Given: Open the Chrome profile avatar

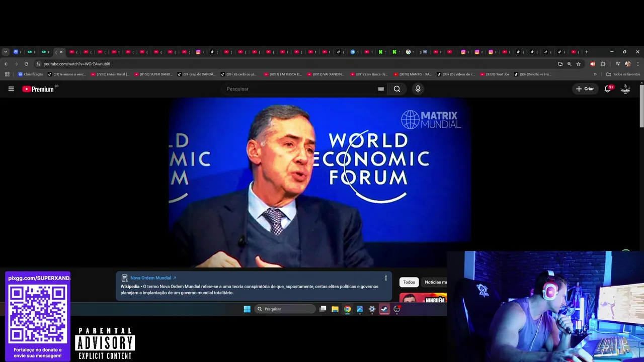Looking at the screenshot, I should tap(627, 64).
